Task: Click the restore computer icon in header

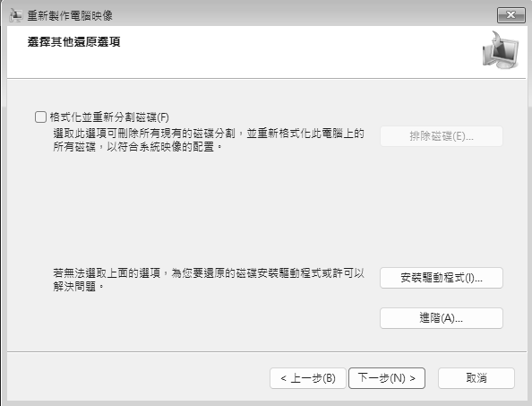Action: click(x=501, y=50)
